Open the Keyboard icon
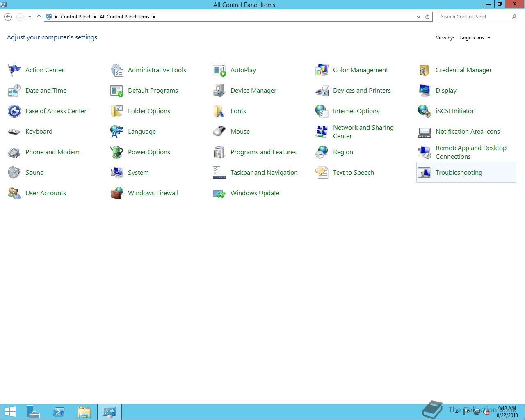The height and width of the screenshot is (420, 525). [x=14, y=132]
